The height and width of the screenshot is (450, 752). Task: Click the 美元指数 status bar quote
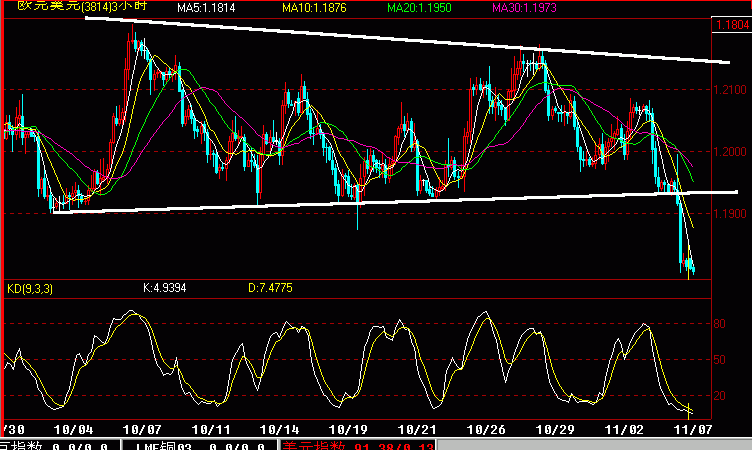click(x=357, y=445)
